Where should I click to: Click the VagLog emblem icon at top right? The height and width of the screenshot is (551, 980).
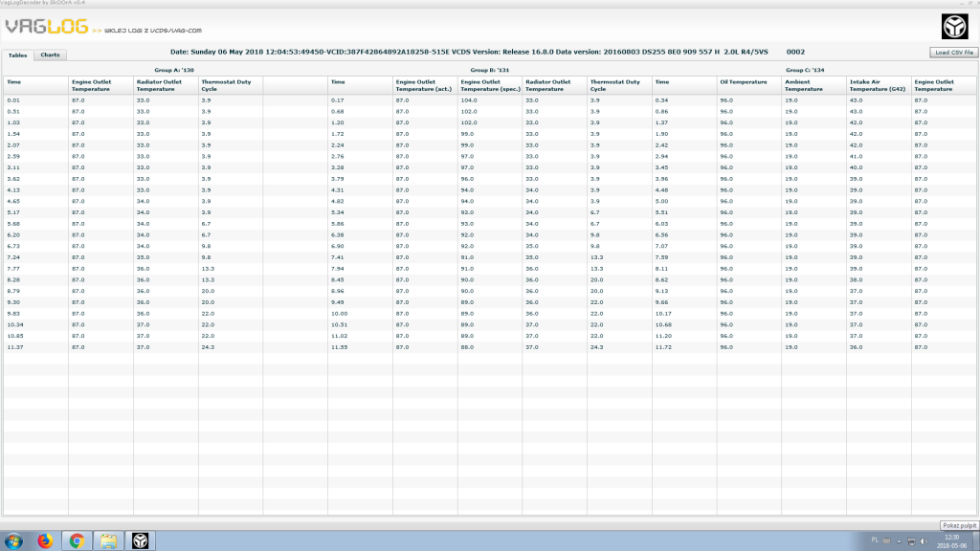click(x=954, y=27)
